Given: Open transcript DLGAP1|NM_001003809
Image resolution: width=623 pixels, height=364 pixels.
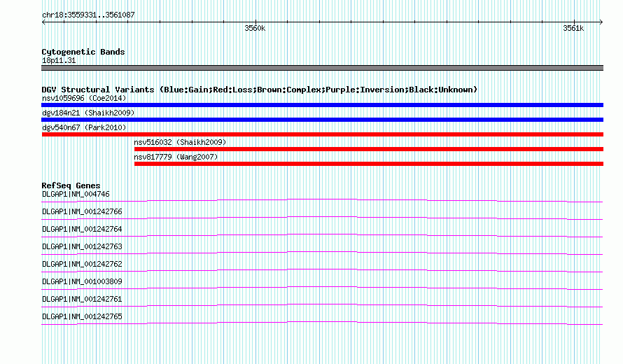Looking at the screenshot, I should click(82, 281).
